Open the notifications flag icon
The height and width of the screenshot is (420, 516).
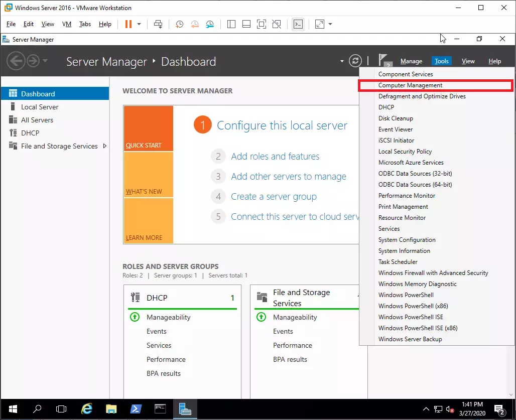coord(384,61)
